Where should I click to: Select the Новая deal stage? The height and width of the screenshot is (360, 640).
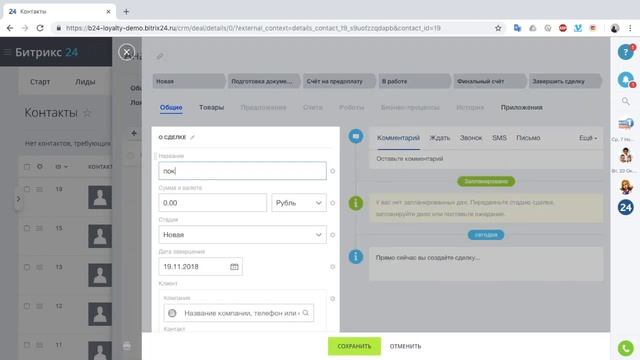[189, 81]
